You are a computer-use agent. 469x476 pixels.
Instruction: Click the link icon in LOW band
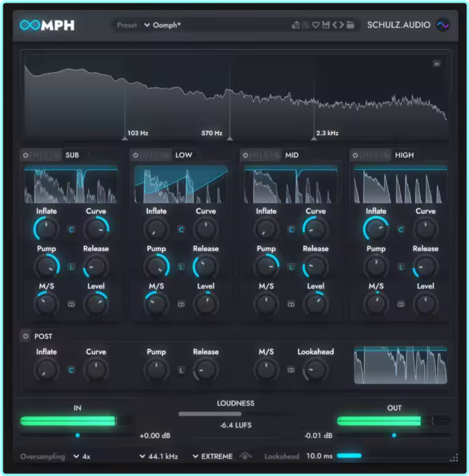click(x=181, y=304)
